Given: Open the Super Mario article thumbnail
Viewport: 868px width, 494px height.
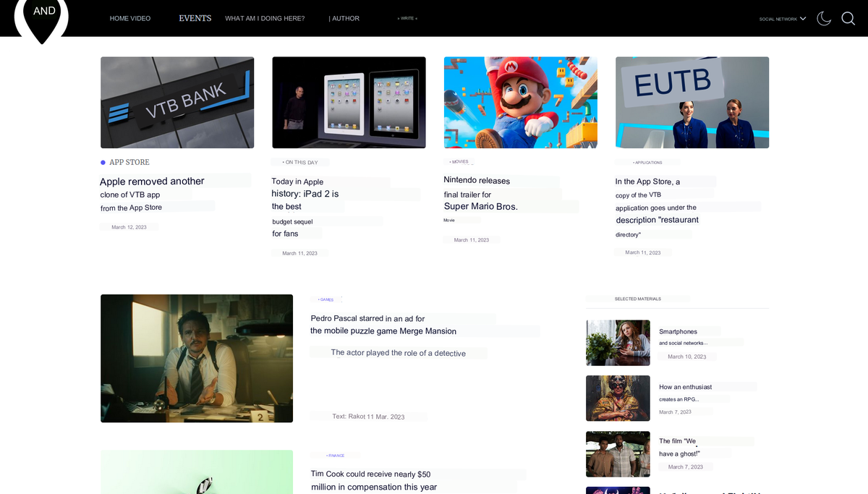Looking at the screenshot, I should pos(521,103).
